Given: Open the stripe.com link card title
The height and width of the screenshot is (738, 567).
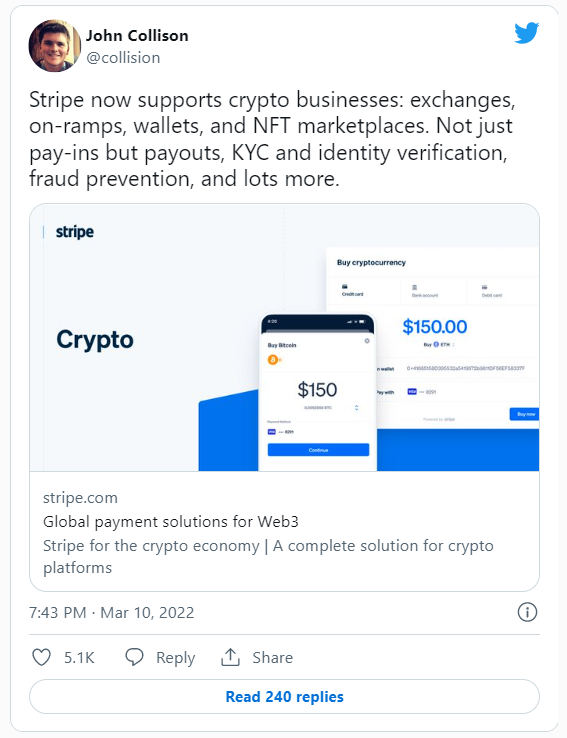Looking at the screenshot, I should pos(171,521).
